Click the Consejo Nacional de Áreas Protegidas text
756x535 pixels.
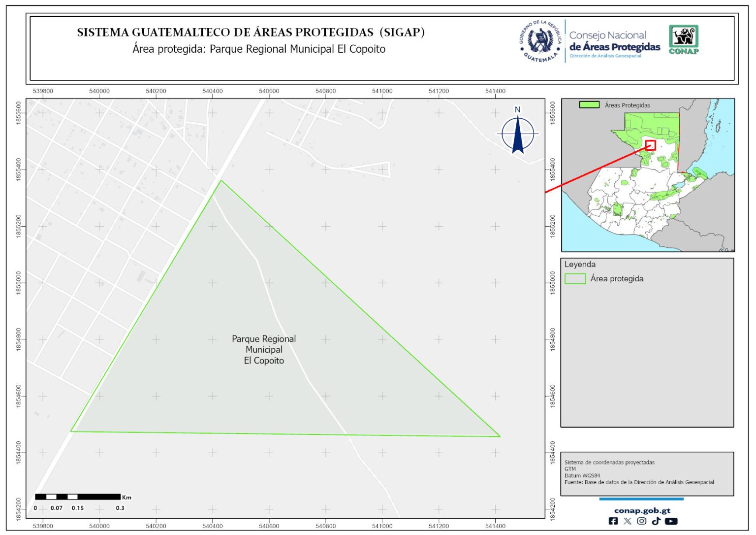(x=614, y=41)
